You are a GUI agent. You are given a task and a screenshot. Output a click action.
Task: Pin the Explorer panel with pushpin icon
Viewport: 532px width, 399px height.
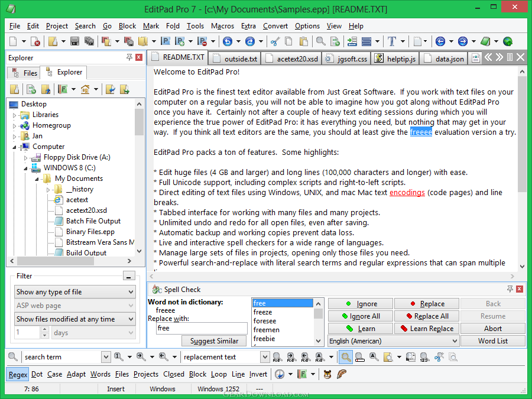[x=129, y=57]
